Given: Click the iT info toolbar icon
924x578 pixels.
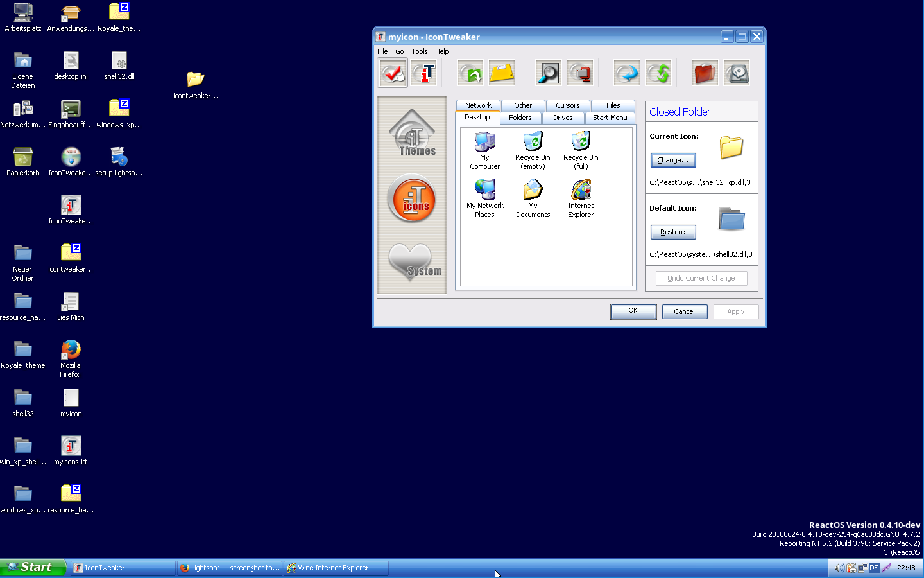Looking at the screenshot, I should click(x=424, y=72).
